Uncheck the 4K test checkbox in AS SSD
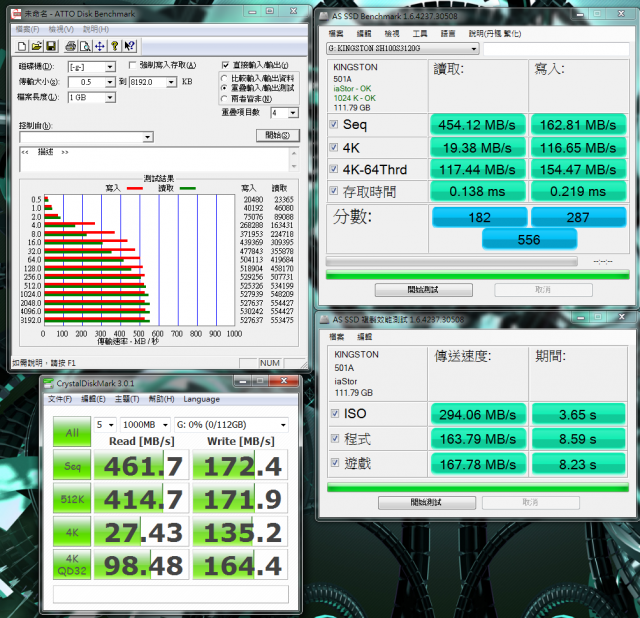 click(x=334, y=147)
